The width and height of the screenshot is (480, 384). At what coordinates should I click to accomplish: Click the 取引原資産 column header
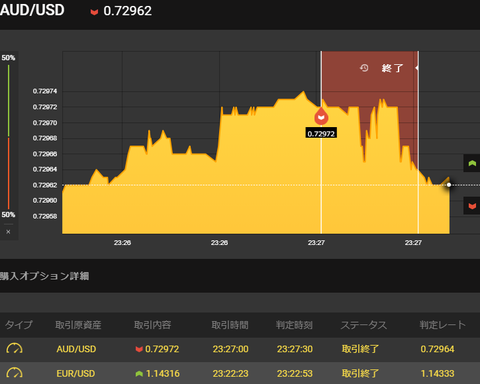(x=78, y=325)
